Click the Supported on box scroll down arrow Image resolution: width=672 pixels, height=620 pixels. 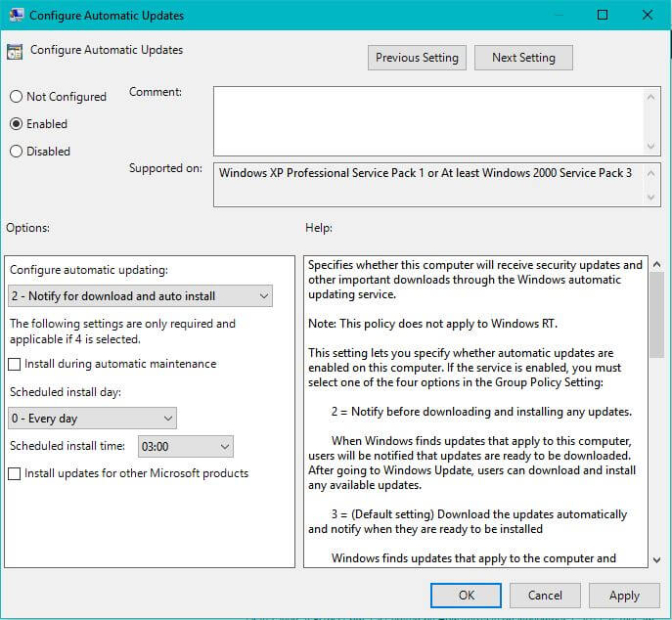tap(652, 198)
